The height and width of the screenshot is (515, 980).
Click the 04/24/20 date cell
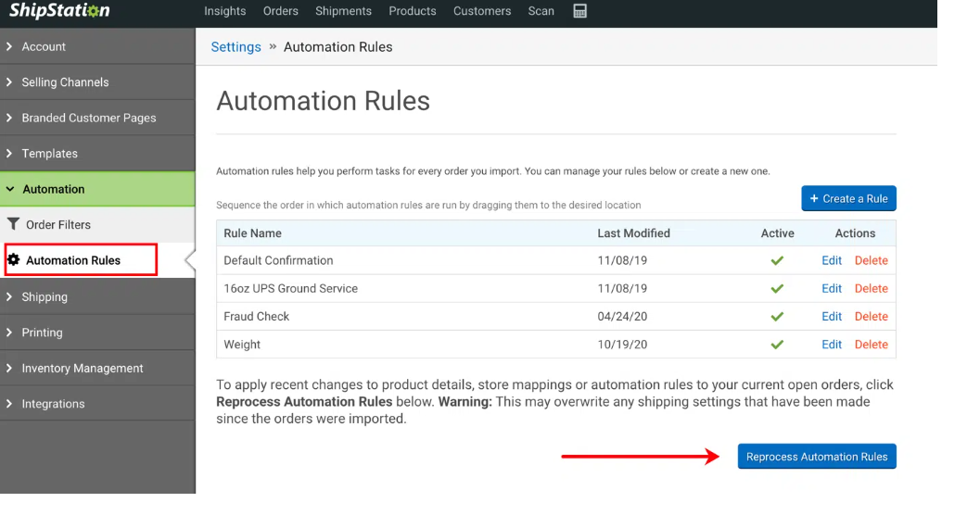[x=622, y=317]
